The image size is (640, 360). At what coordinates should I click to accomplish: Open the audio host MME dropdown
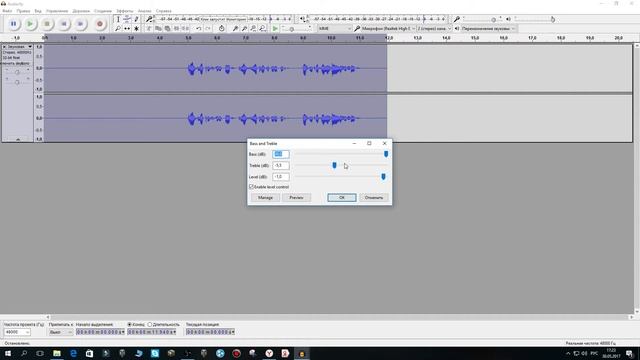pos(335,29)
